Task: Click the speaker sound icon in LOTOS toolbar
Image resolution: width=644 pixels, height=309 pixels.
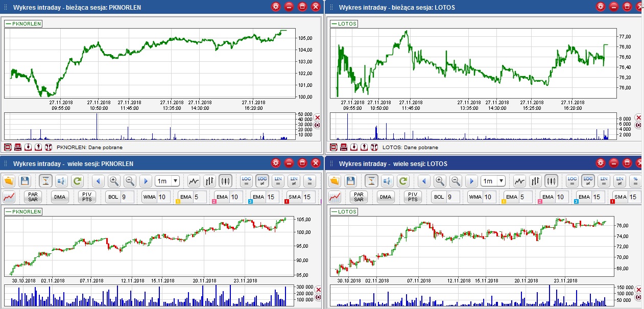Action: click(387, 181)
